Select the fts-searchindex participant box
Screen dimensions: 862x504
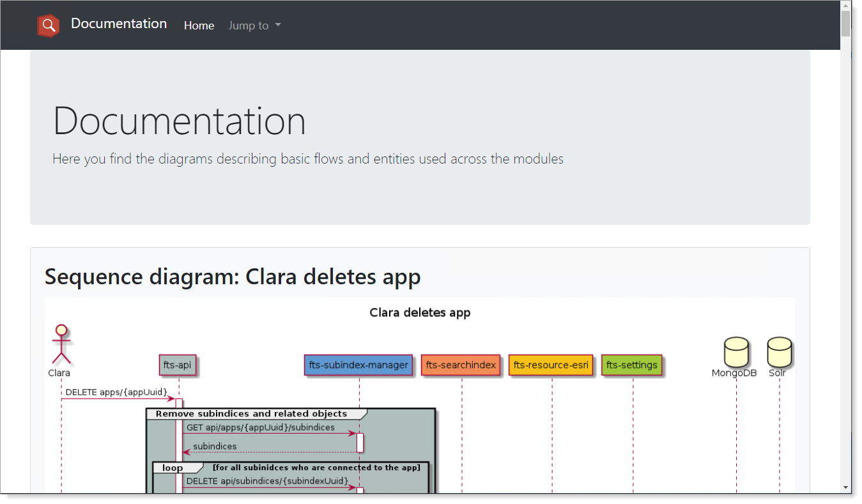coord(461,365)
